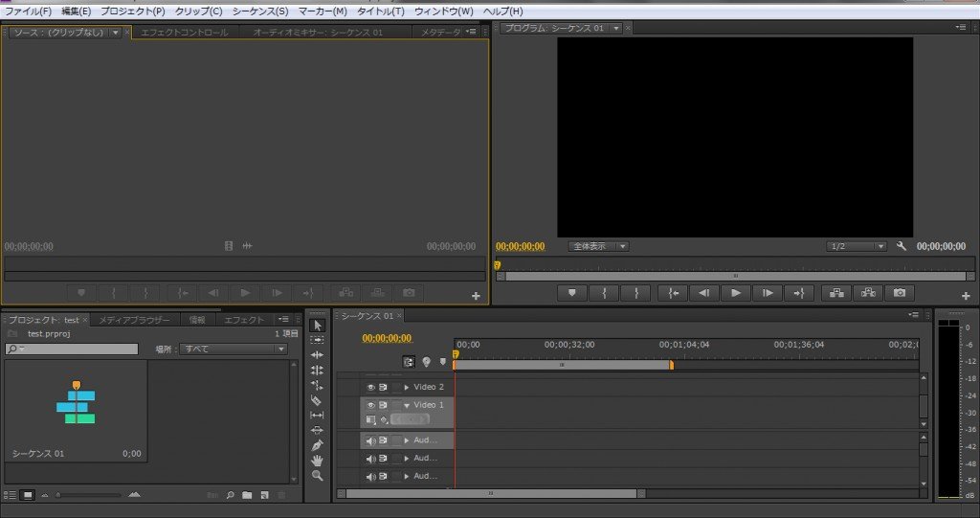Image resolution: width=980 pixels, height=518 pixels.
Task: Mark Out point in Program monitor
Action: tap(635, 293)
